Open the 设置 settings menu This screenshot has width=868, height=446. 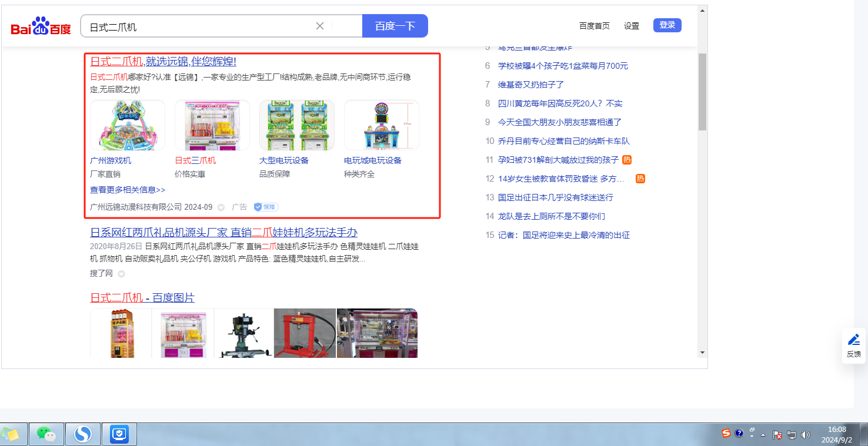(x=632, y=26)
